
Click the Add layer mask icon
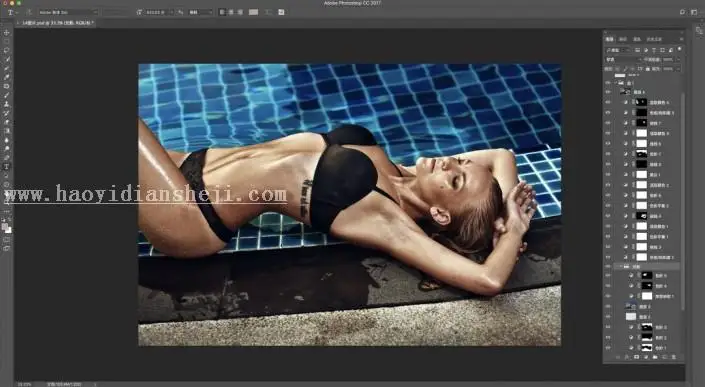coord(636,357)
